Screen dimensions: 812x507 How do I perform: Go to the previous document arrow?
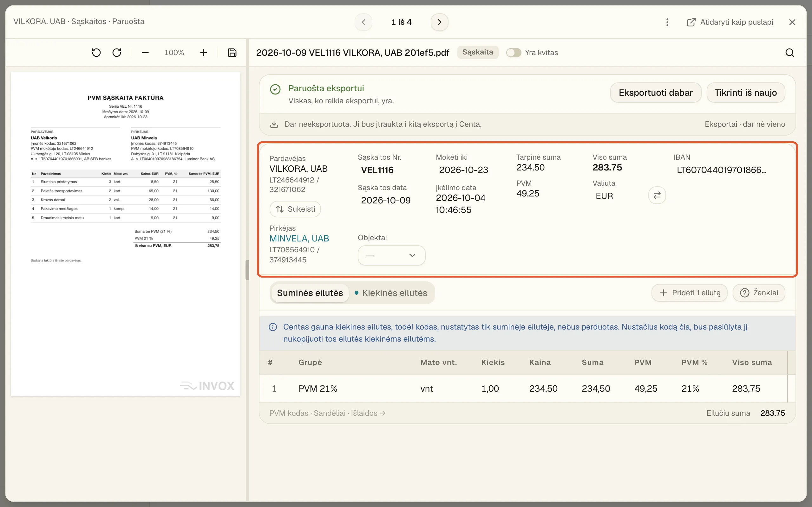[x=363, y=22]
